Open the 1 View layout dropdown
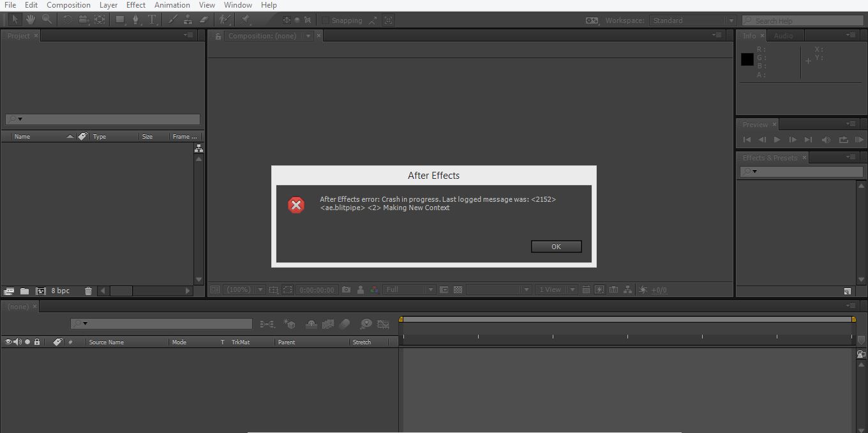The height and width of the screenshot is (433, 868). click(556, 289)
